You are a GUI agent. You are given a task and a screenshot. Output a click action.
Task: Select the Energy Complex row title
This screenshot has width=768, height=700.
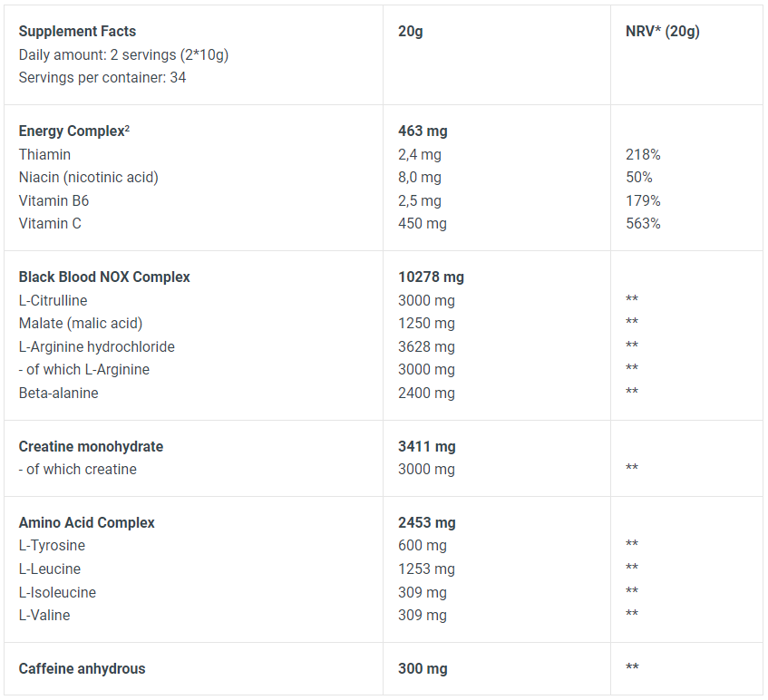click(74, 131)
